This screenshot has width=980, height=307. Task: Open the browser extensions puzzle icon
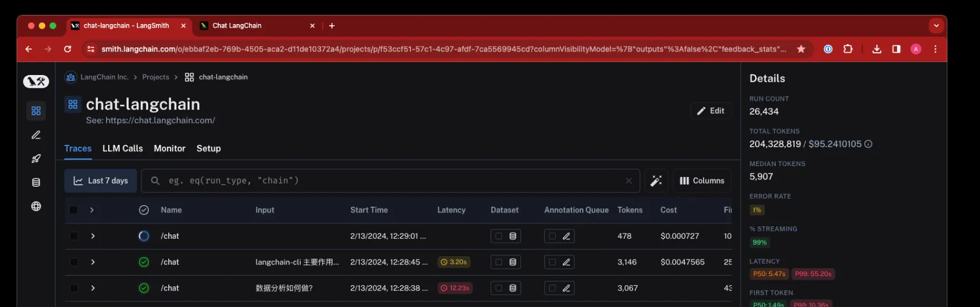coord(848,49)
